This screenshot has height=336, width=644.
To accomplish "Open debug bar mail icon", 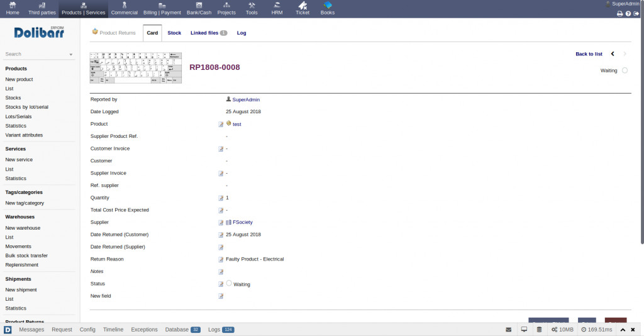I will (508, 330).
